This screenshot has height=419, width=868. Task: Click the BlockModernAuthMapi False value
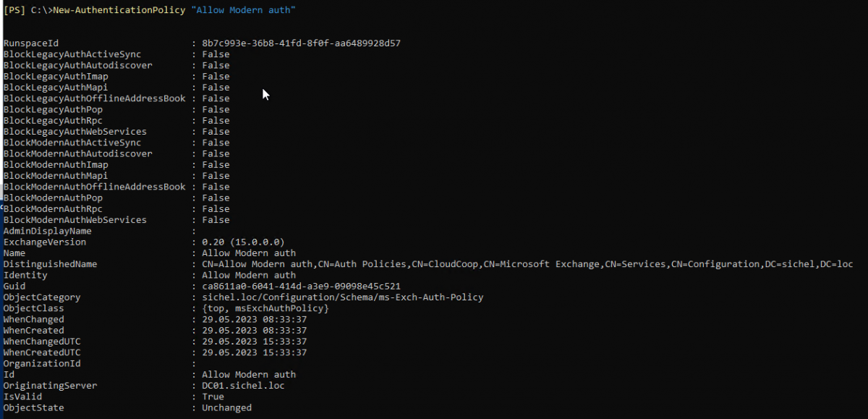(x=216, y=176)
